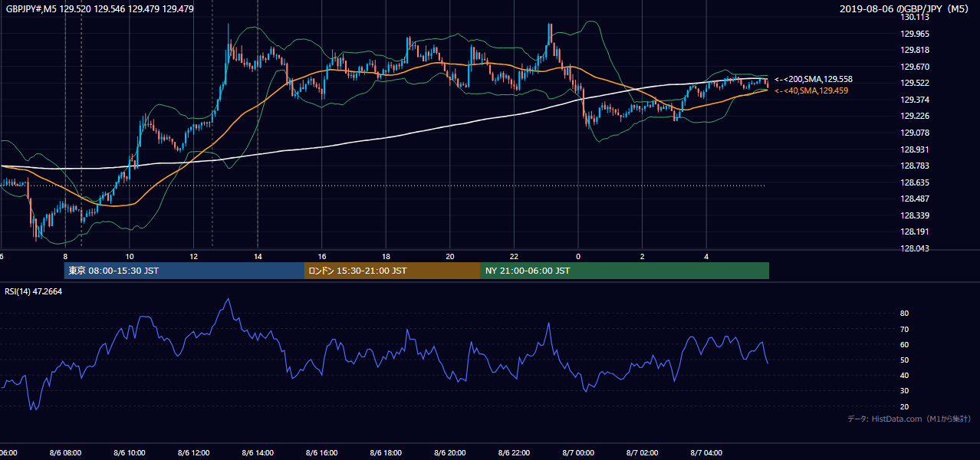This screenshot has height=460, width=980.
Task: Click the 129.078 price axis label
Action: (x=916, y=133)
